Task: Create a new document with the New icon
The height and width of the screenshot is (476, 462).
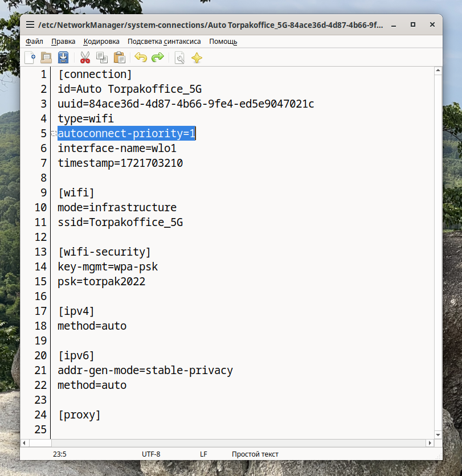Action: 30,58
